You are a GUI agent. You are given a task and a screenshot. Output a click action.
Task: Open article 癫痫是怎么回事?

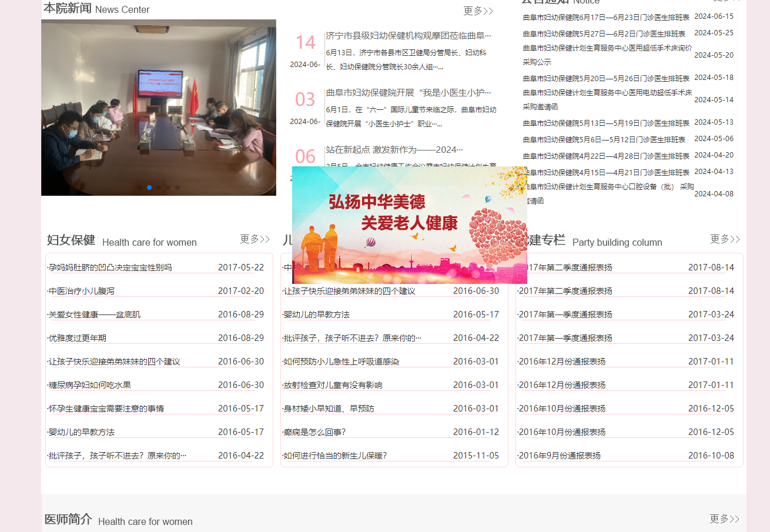coord(314,432)
